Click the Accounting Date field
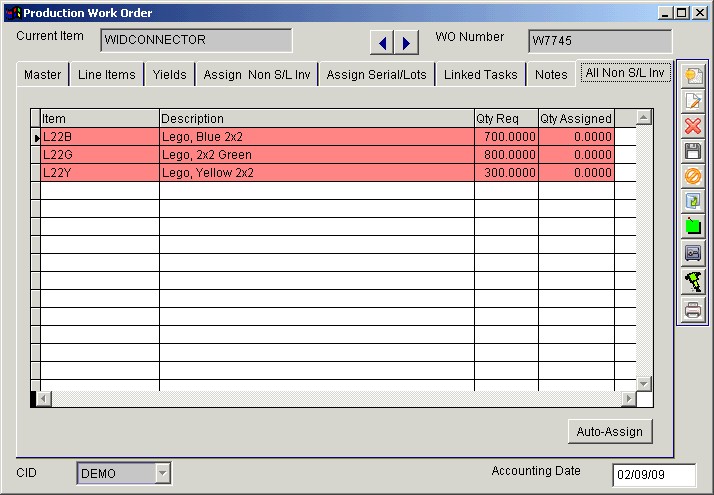 coord(653,474)
